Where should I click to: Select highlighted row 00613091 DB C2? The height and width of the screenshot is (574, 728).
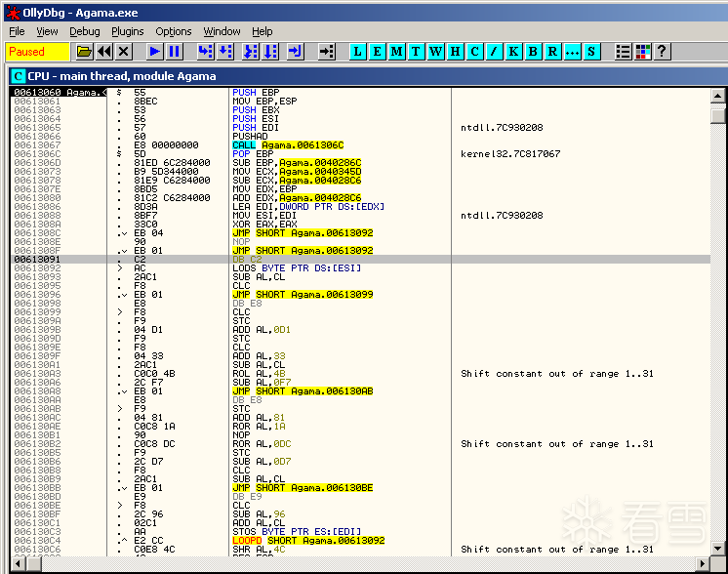(x=360, y=259)
